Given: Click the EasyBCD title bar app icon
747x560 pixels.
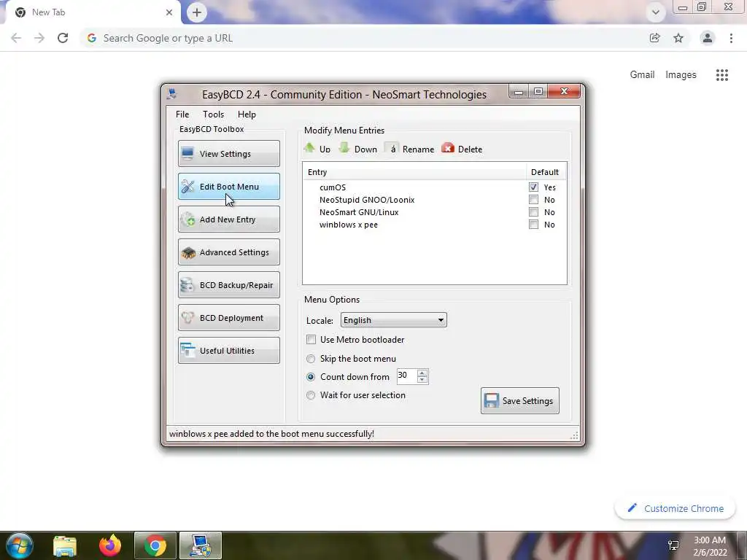Looking at the screenshot, I should click(172, 94).
